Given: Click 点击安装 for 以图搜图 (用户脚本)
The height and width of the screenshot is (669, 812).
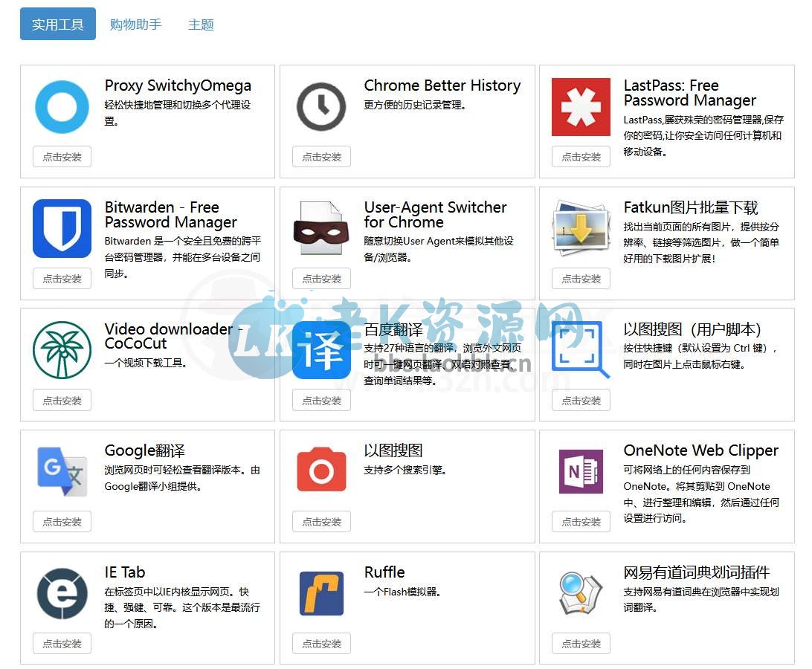Looking at the screenshot, I should pos(581,400).
